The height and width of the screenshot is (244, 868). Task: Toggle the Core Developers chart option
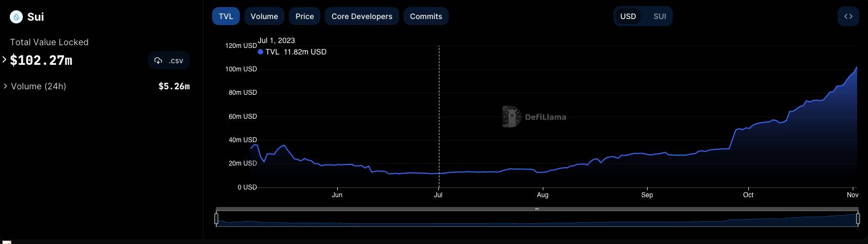click(x=362, y=16)
